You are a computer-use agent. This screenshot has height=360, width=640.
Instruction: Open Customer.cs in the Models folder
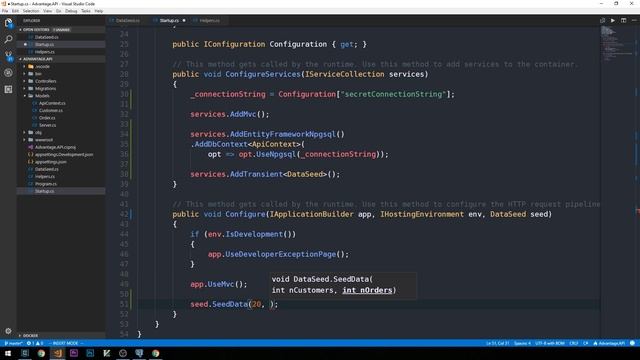tap(51, 111)
